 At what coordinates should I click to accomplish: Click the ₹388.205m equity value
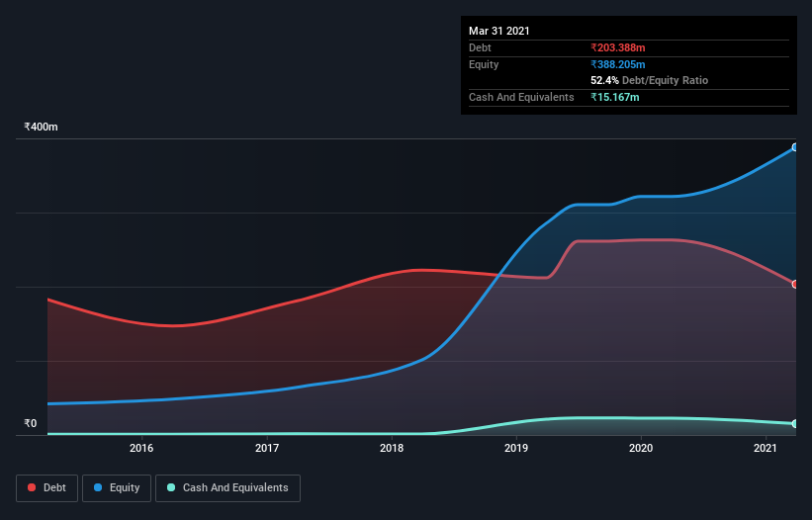618,64
